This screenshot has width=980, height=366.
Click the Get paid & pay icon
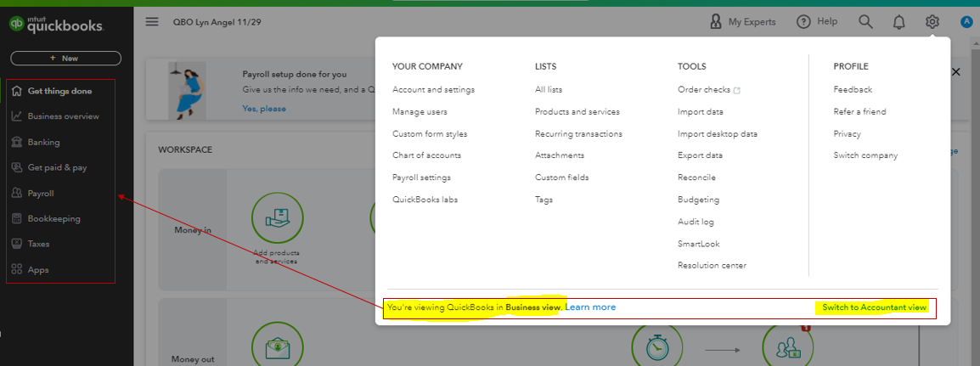[x=18, y=167]
